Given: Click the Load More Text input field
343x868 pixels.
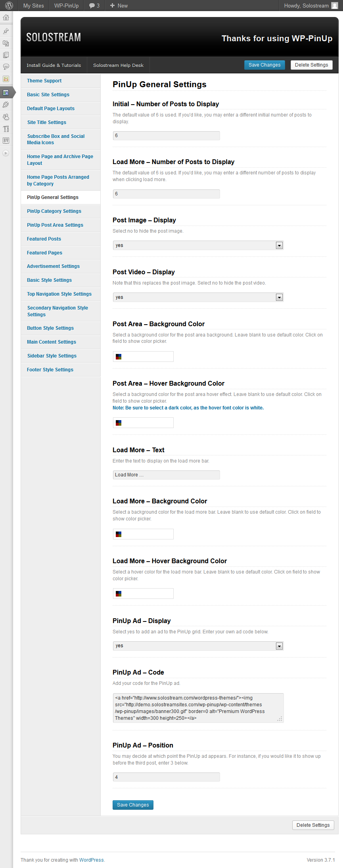Looking at the screenshot, I should pyautogui.click(x=167, y=475).
